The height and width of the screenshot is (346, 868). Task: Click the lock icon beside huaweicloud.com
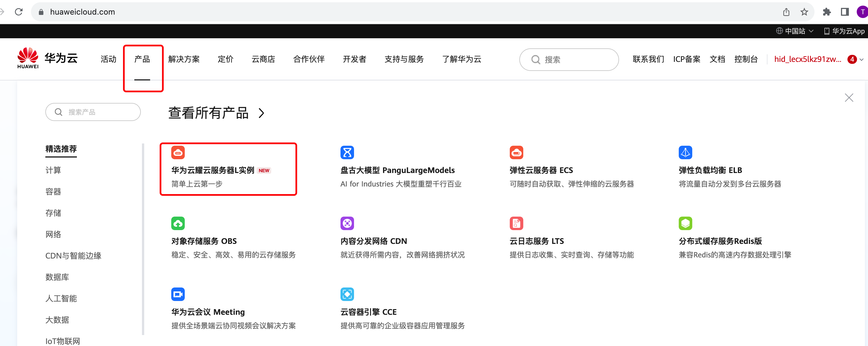pyautogui.click(x=41, y=12)
